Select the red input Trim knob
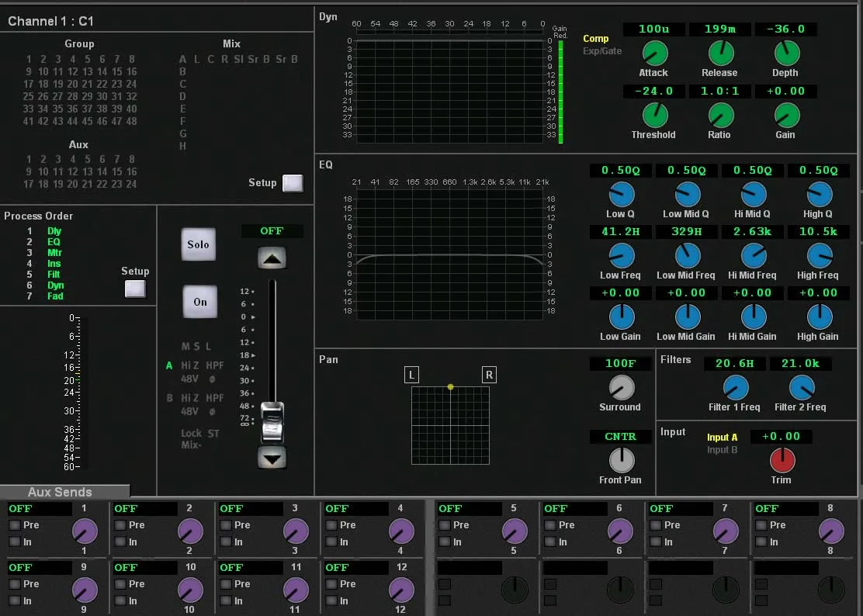The height and width of the screenshot is (616, 863). tap(782, 460)
